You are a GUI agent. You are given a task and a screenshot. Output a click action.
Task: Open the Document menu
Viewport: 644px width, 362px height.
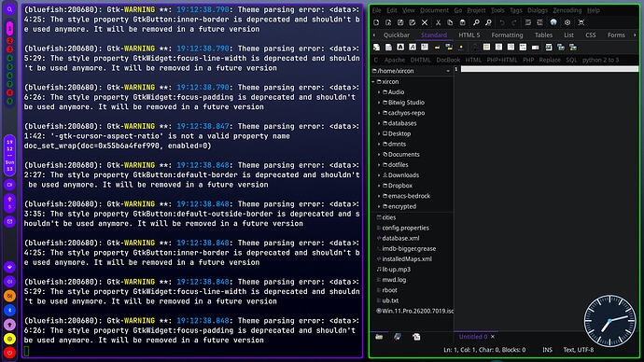click(434, 10)
